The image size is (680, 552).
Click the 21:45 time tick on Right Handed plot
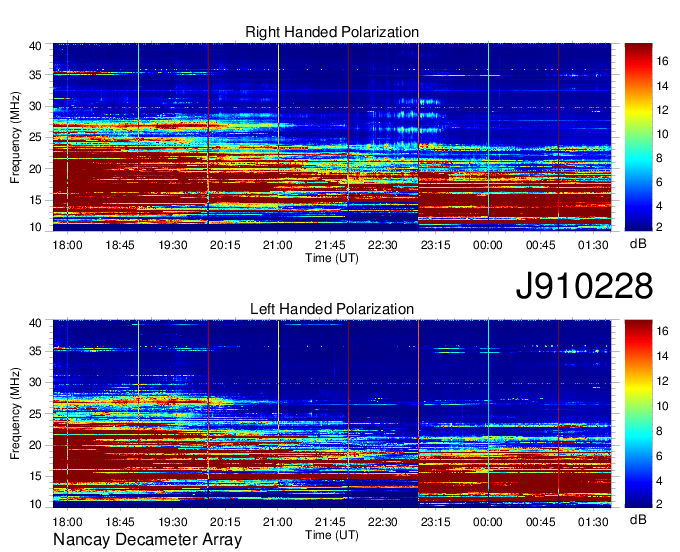[x=330, y=245]
